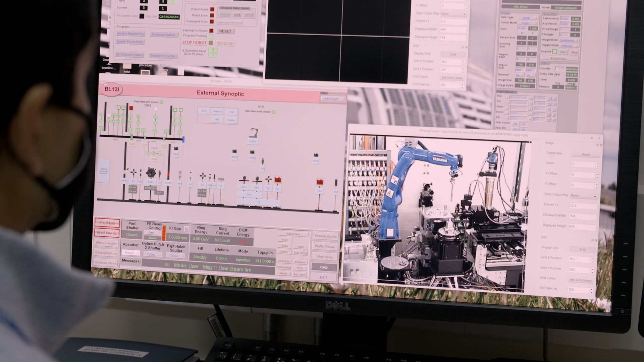Open the Alarm Handler
This screenshot has height=362, width=644.
coord(106,243)
